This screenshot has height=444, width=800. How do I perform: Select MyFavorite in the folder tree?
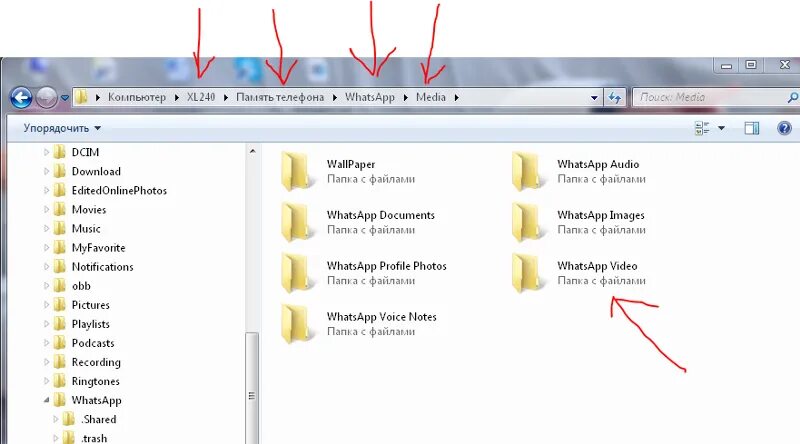click(98, 248)
